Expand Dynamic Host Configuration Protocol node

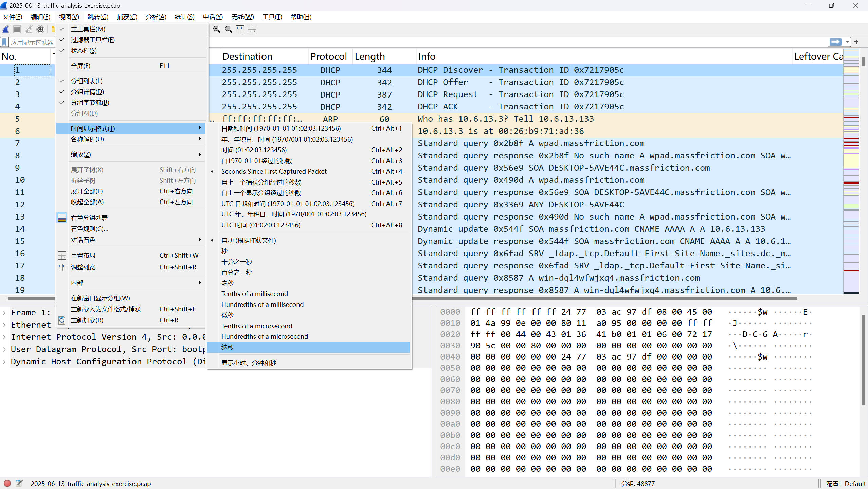point(4,361)
